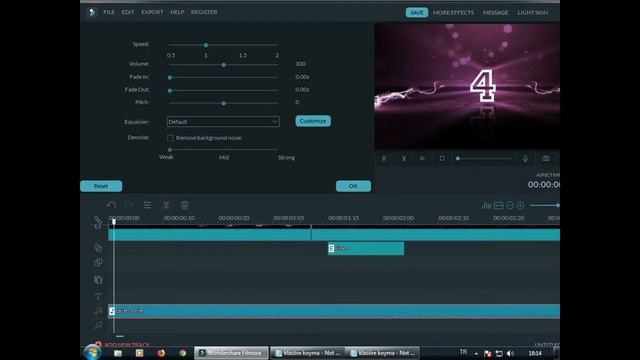Screen dimensions: 640x360
Task: Open the Equalizer Default dropdown
Action: point(223,122)
